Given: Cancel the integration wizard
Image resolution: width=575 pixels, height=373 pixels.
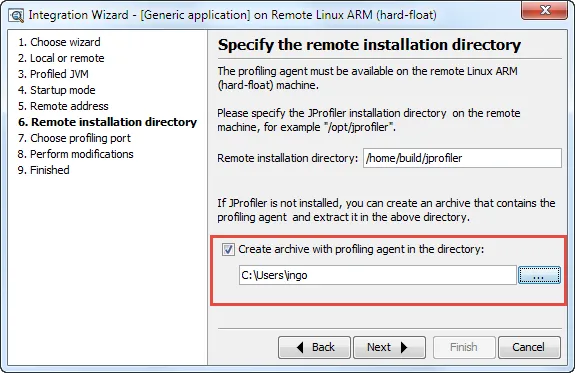Looking at the screenshot, I should (x=529, y=347).
